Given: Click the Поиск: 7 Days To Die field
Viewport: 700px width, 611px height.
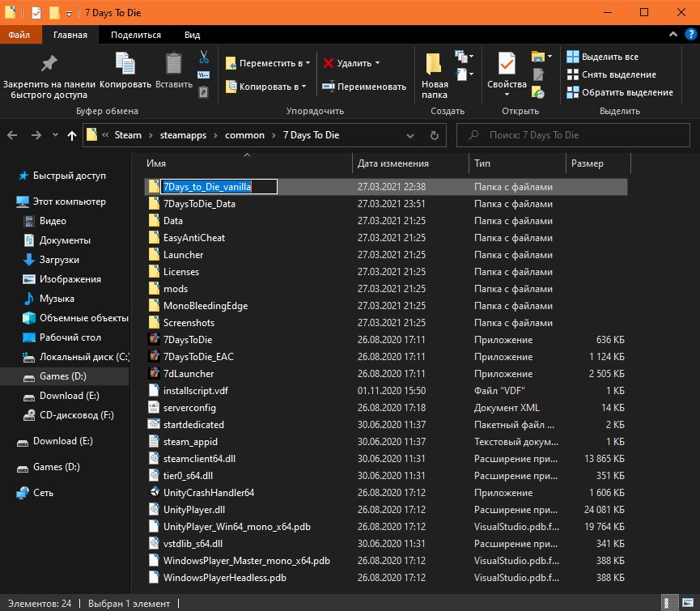Looking at the screenshot, I should [x=573, y=135].
